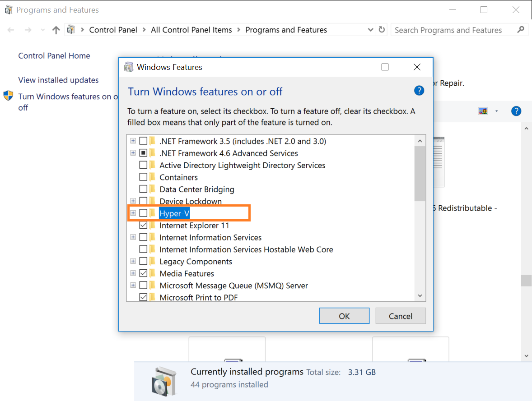Select the Legacy Components row text
Viewport: 532px width, 401px height.
196,261
